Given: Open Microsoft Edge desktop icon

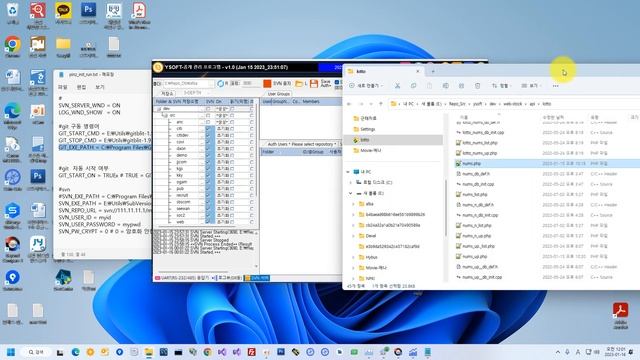Looking at the screenshot, I should click(13, 116).
